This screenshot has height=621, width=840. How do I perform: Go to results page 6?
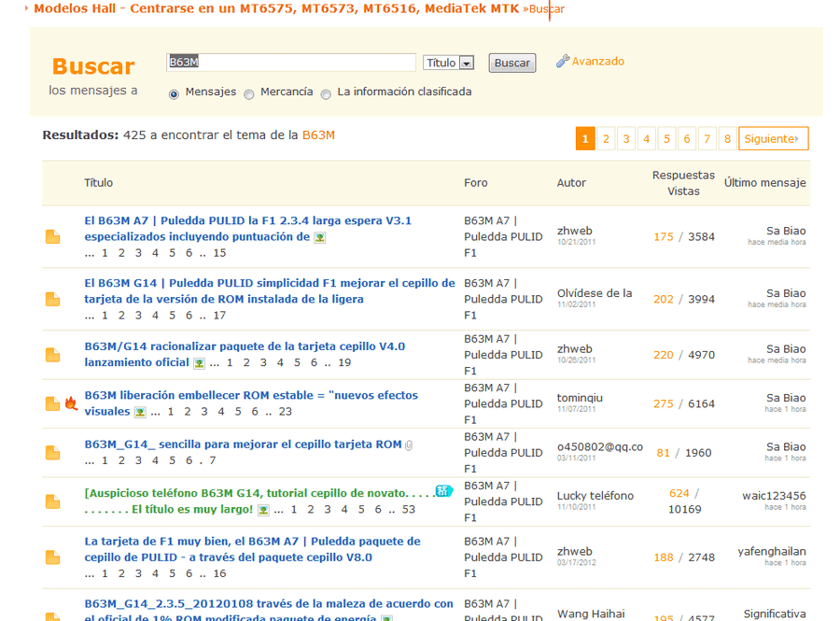pos(687,139)
